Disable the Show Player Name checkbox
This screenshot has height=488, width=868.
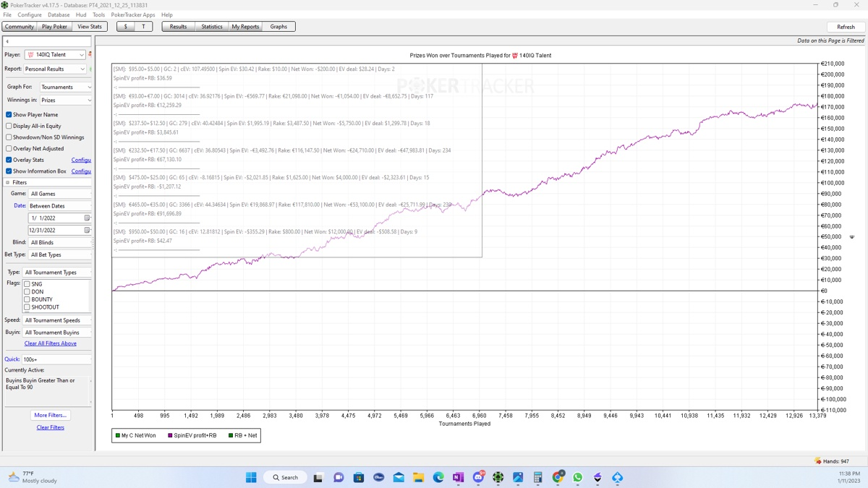coord(9,114)
